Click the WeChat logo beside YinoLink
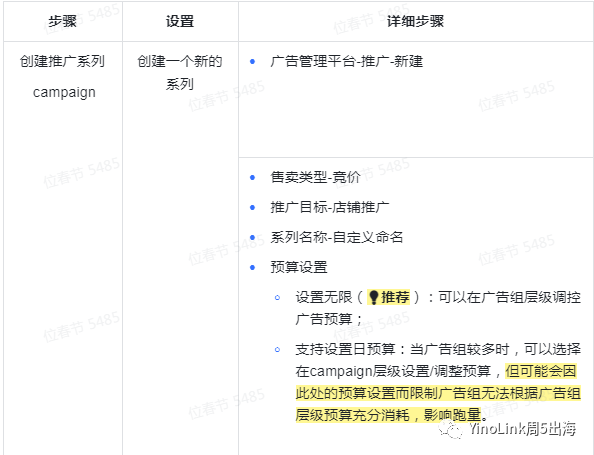This screenshot has height=455, width=594. coord(450,430)
